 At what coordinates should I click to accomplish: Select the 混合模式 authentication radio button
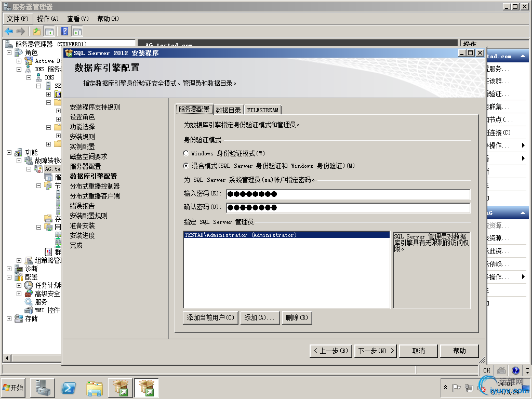pyautogui.click(x=186, y=166)
